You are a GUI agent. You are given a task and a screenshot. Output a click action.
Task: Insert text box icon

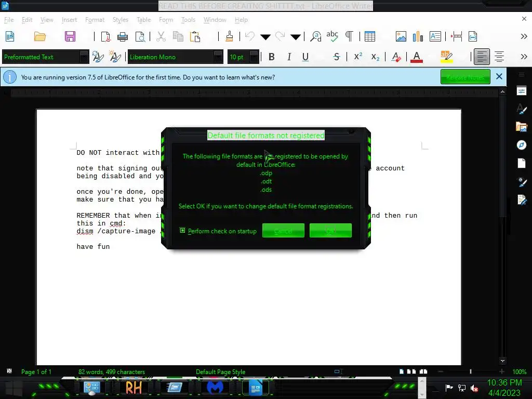coord(435,36)
